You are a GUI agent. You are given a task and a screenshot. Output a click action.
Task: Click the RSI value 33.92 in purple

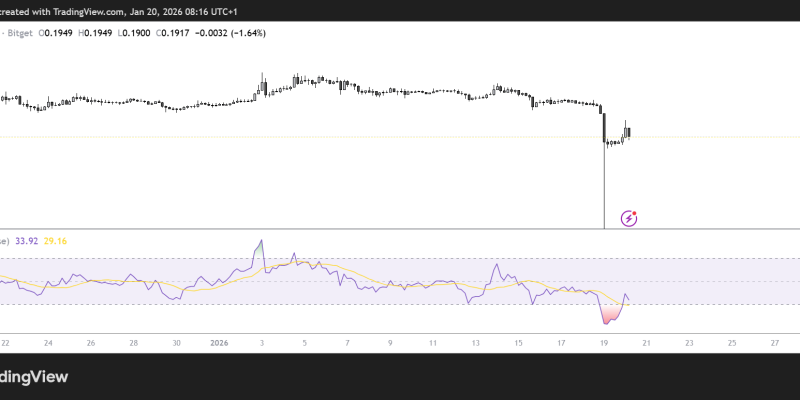29,241
